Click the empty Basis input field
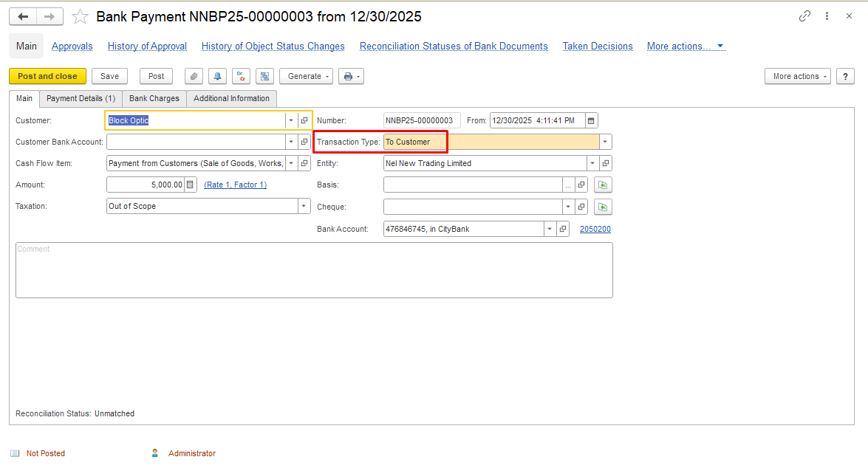868x468 pixels. tap(473, 185)
